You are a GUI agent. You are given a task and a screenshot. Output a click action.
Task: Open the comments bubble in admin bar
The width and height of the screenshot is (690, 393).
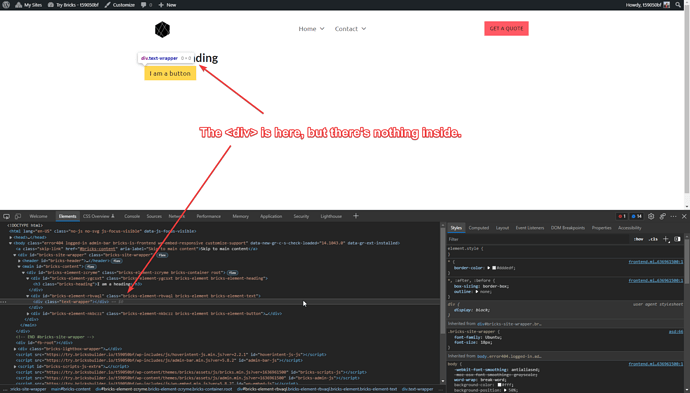click(x=146, y=5)
